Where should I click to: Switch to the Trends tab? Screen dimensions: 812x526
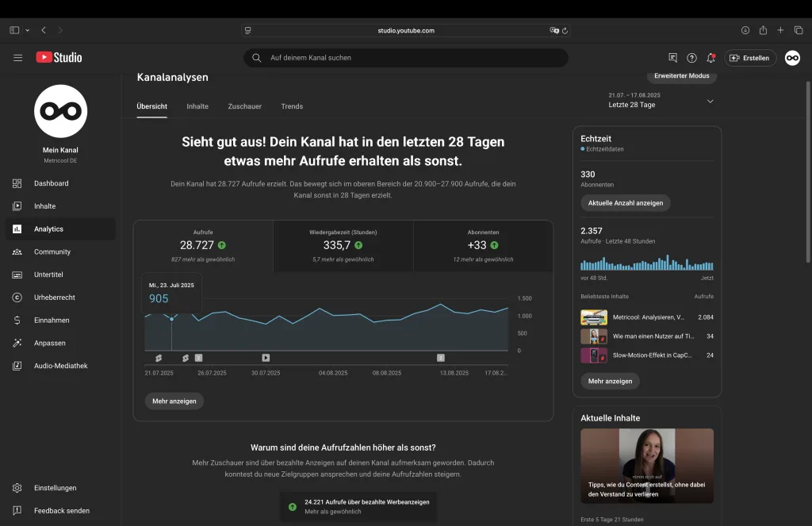292,106
